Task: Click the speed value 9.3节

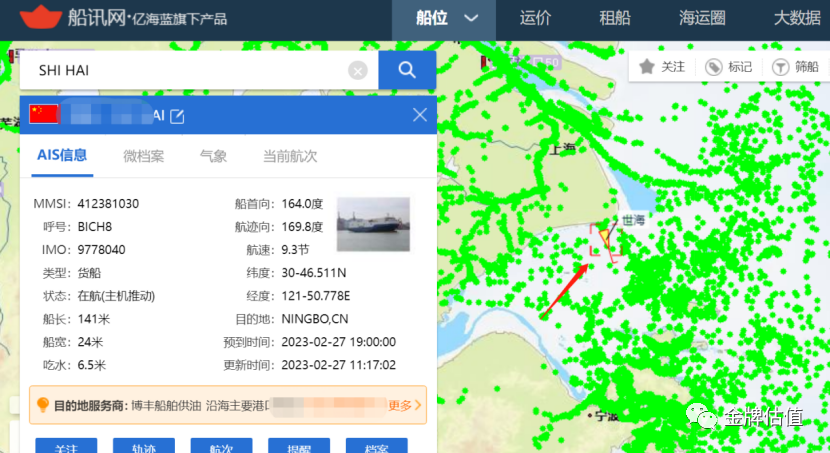Action: point(295,250)
